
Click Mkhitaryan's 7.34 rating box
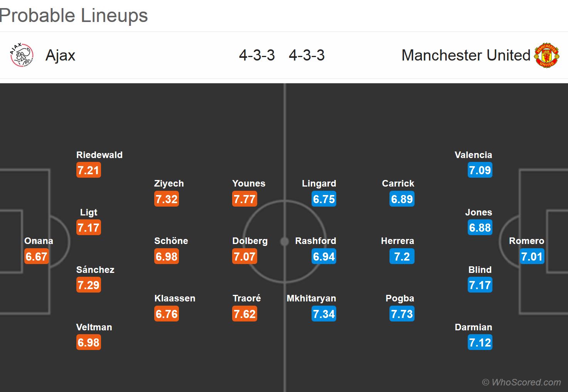(x=324, y=314)
